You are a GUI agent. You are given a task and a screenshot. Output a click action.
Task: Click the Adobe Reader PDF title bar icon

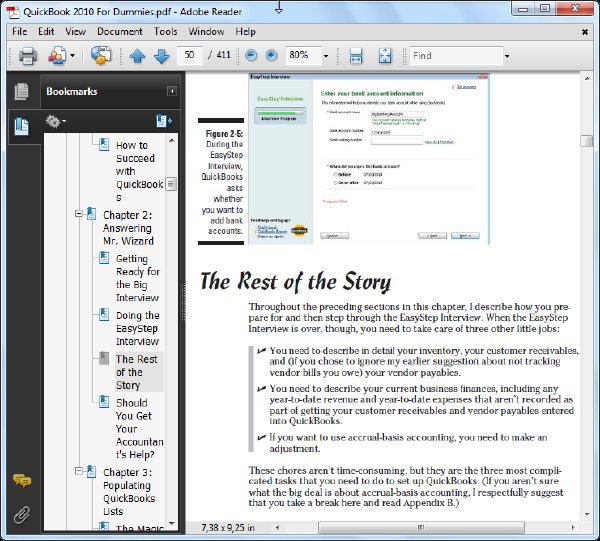coord(13,11)
